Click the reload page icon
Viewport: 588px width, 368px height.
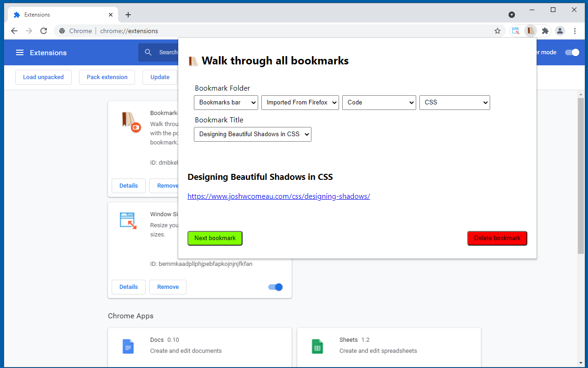pos(44,31)
